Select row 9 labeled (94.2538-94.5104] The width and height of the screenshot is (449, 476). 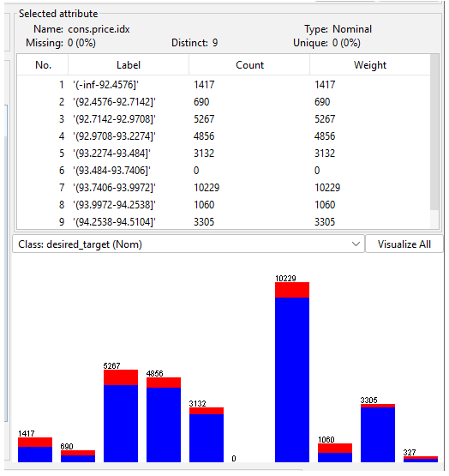coord(224,221)
